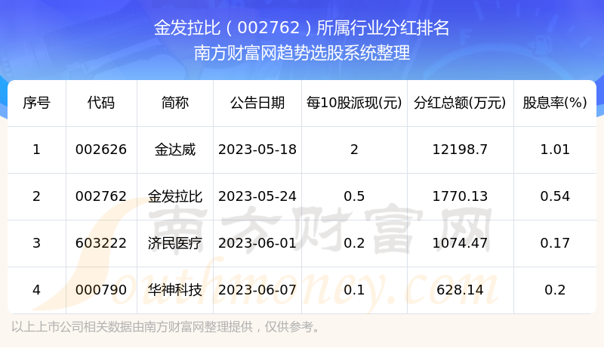Click the title 金发拉比（002762）所属行业分红排名
Screen dimensions: 604x364
point(301,28)
